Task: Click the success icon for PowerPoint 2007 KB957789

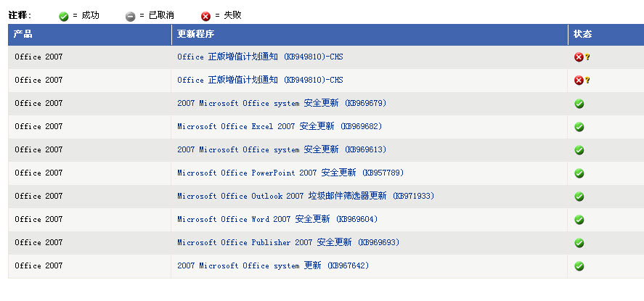Action: [x=579, y=173]
